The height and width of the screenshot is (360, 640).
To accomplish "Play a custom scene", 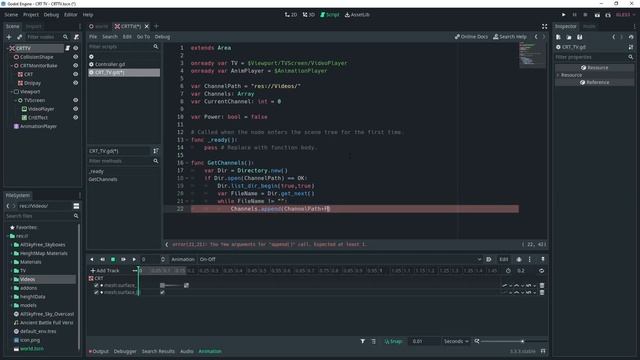I will pyautogui.click(x=608, y=15).
